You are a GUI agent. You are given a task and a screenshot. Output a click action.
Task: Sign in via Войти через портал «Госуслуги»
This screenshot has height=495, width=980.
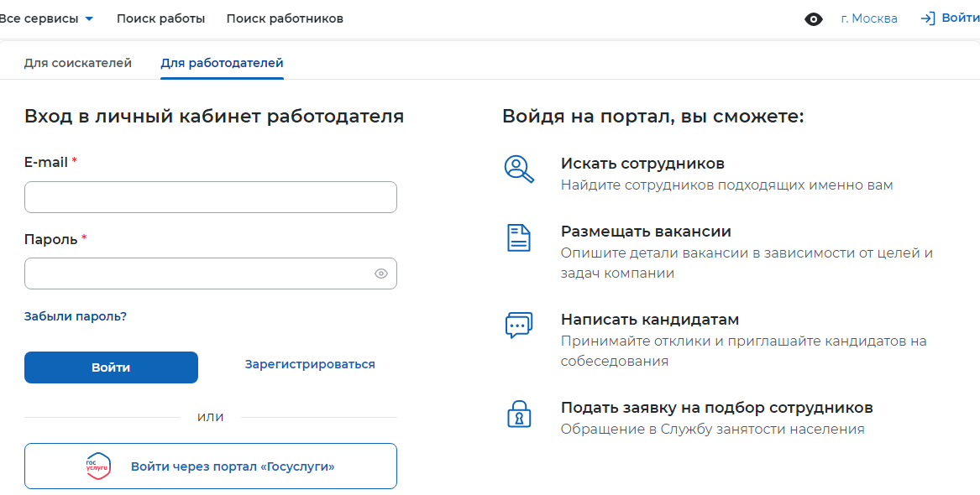[x=232, y=466]
